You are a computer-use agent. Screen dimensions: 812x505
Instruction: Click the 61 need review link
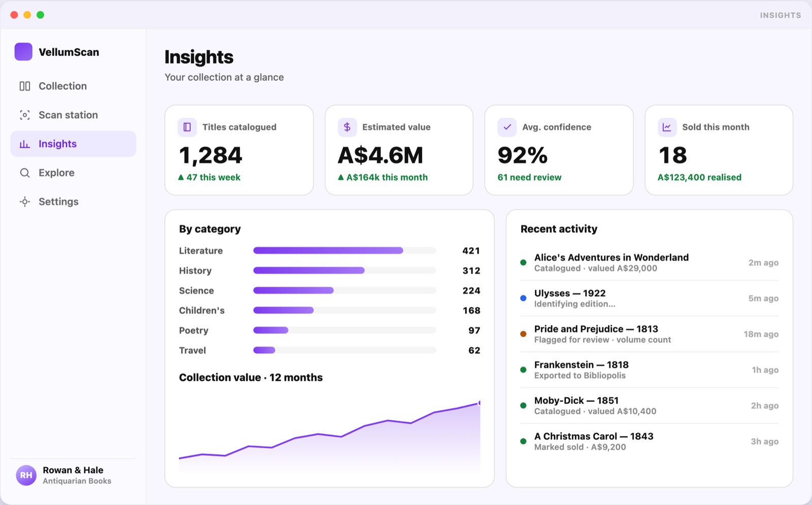point(529,177)
